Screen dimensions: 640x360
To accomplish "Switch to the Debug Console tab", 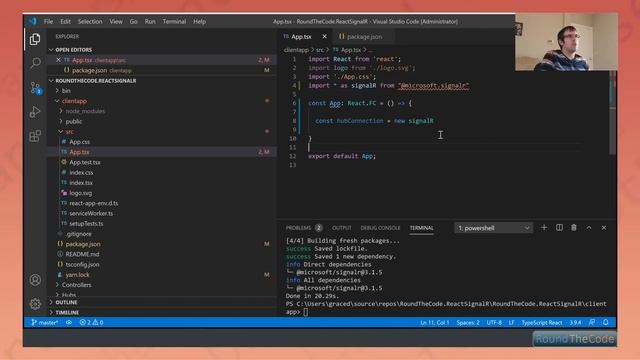I will pyautogui.click(x=380, y=228).
